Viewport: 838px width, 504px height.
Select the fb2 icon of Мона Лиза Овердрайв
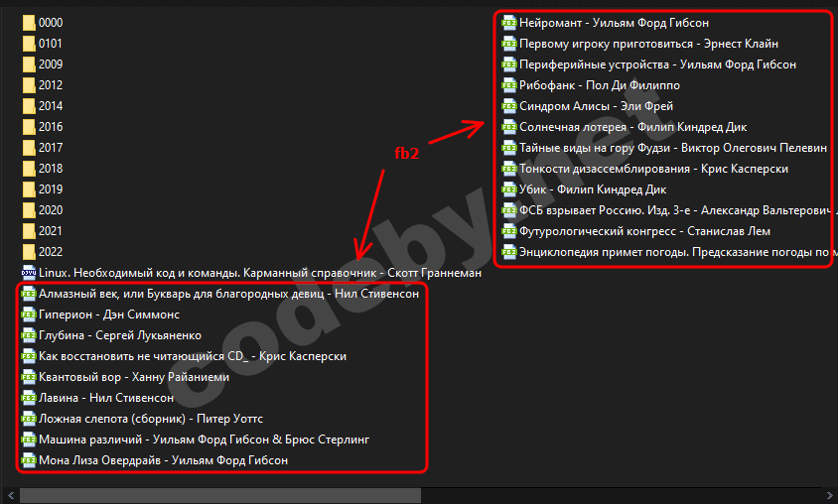[29, 460]
